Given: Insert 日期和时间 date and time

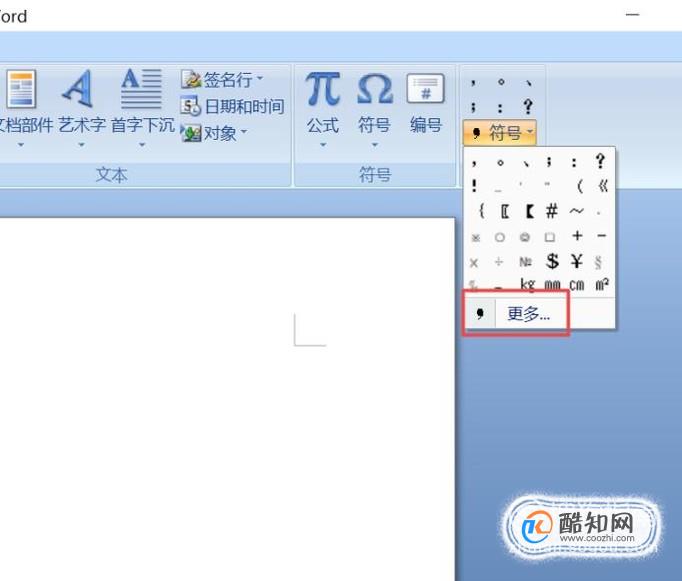Looking at the screenshot, I should [233, 106].
